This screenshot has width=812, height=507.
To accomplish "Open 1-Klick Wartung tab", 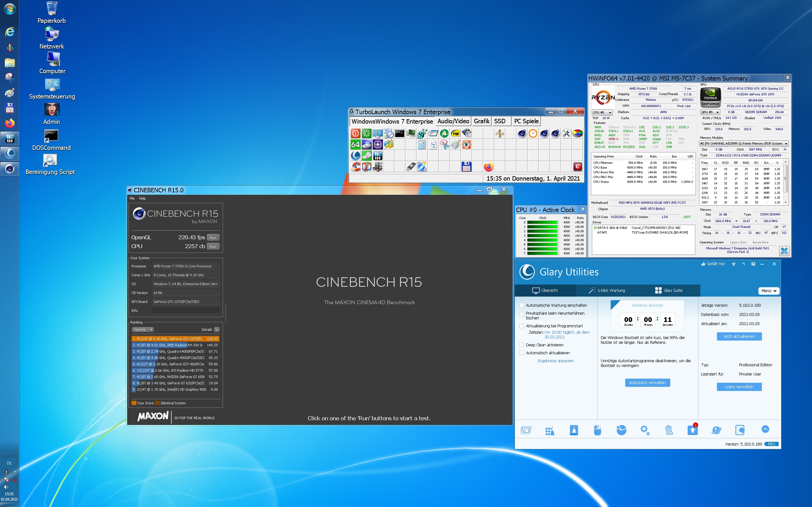I will (607, 290).
